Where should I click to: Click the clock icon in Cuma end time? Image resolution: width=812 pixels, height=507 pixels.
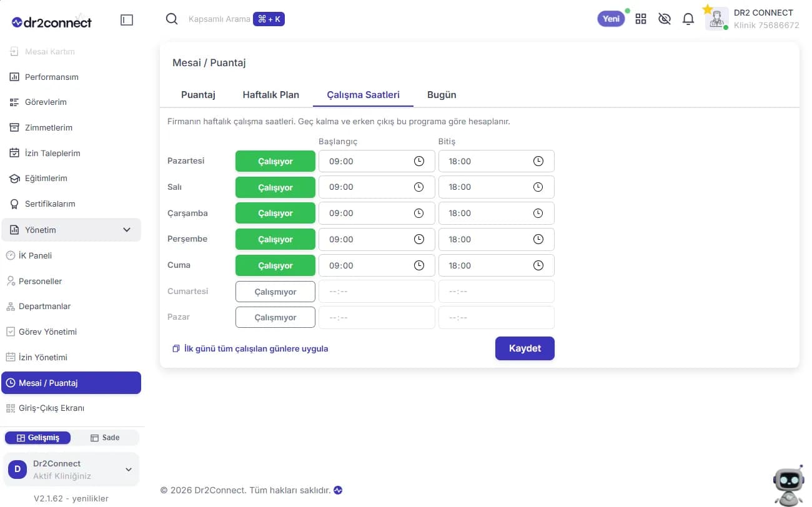point(538,265)
